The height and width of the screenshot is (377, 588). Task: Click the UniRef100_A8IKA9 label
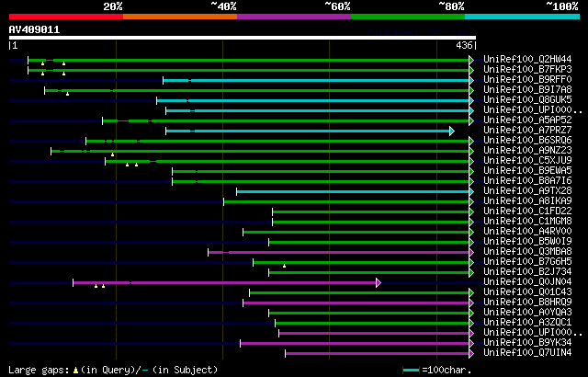click(527, 201)
